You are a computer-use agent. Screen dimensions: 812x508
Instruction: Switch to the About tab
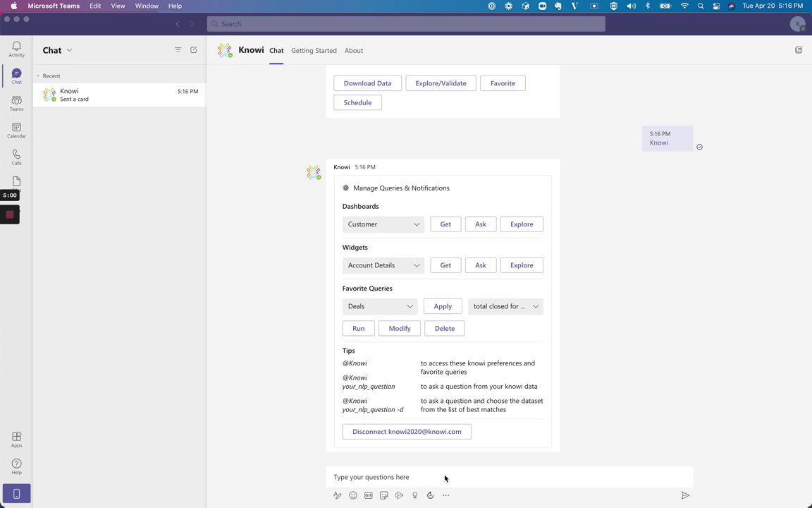354,50
